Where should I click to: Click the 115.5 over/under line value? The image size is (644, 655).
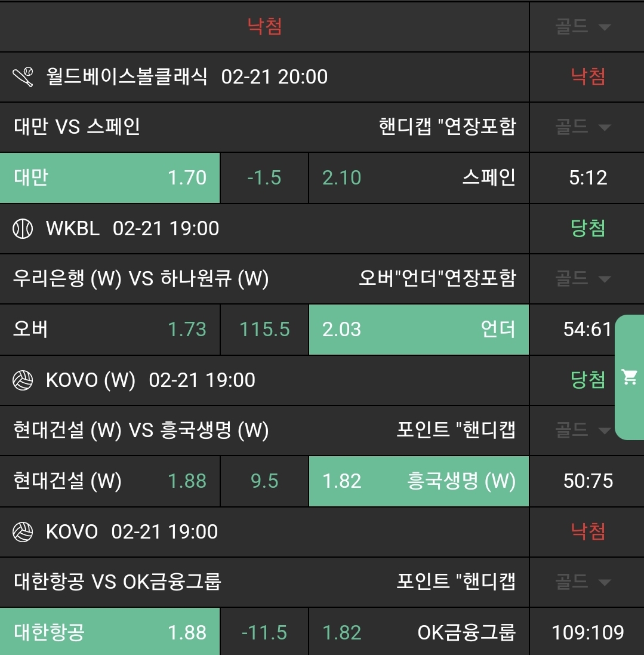264,330
